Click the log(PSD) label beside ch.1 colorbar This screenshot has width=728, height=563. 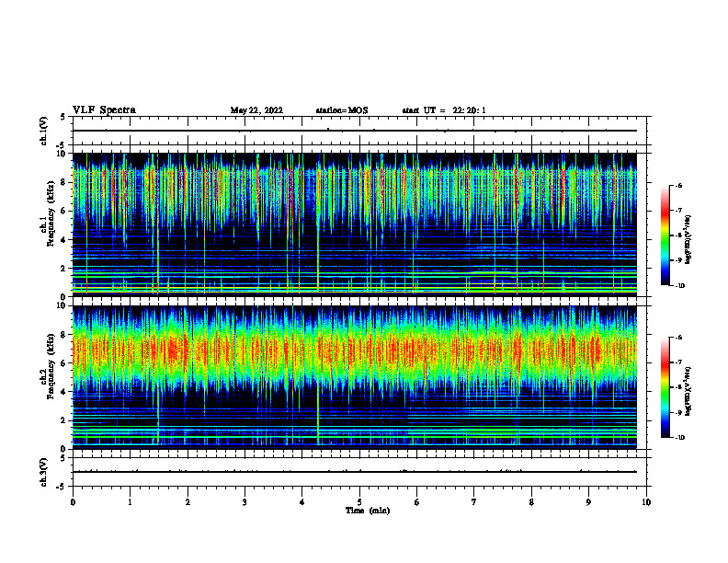(x=688, y=239)
